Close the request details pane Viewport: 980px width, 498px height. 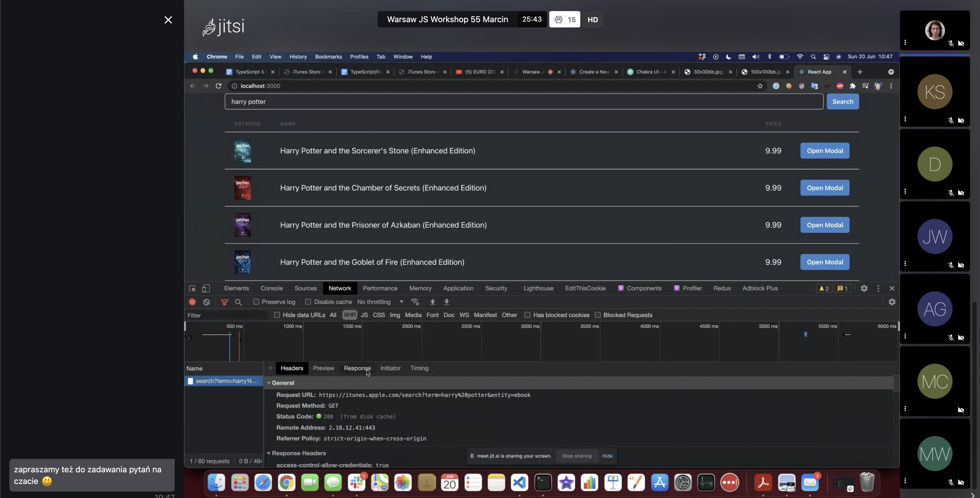[270, 368]
